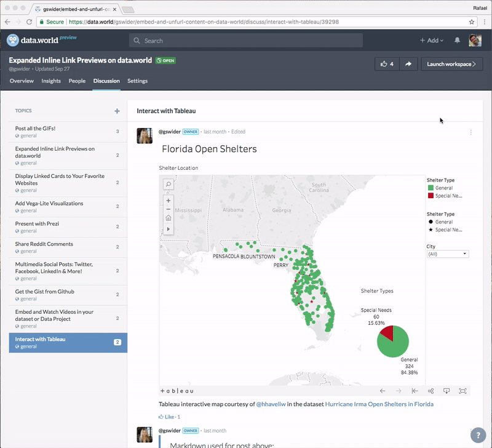Click the new tab button

(x=128, y=10)
